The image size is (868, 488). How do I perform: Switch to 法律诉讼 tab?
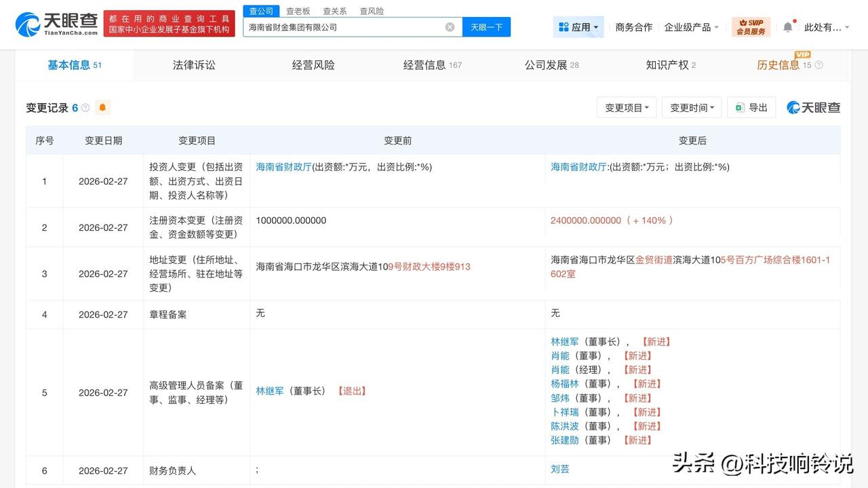[x=194, y=65]
